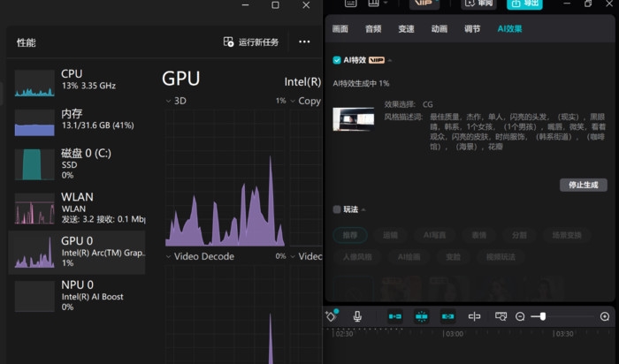
Task: Click the microphone record icon
Action: pyautogui.click(x=357, y=316)
